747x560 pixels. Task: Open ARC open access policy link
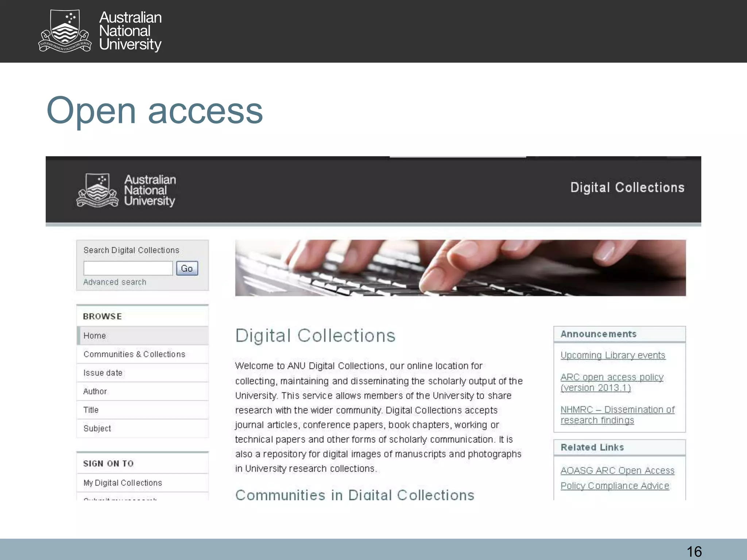coord(612,382)
